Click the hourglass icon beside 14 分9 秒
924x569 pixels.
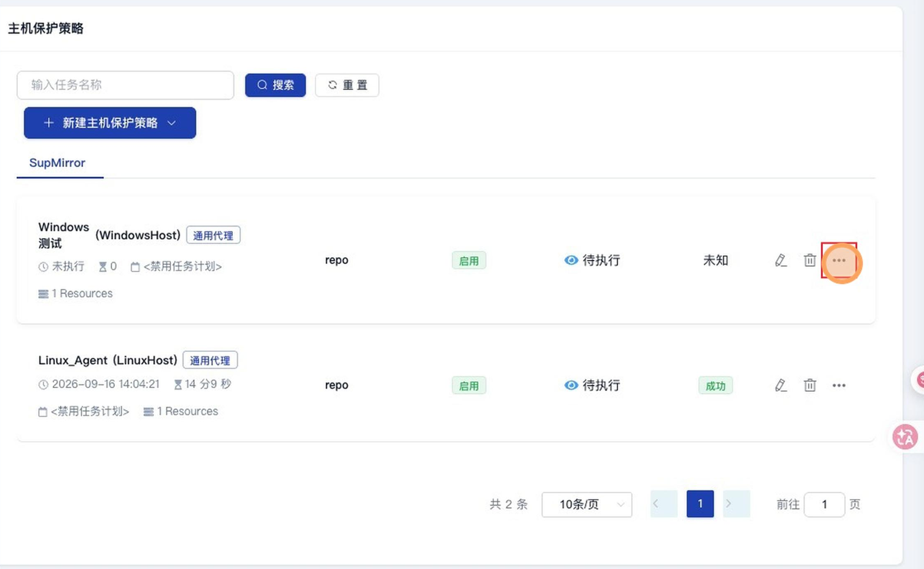point(178,385)
